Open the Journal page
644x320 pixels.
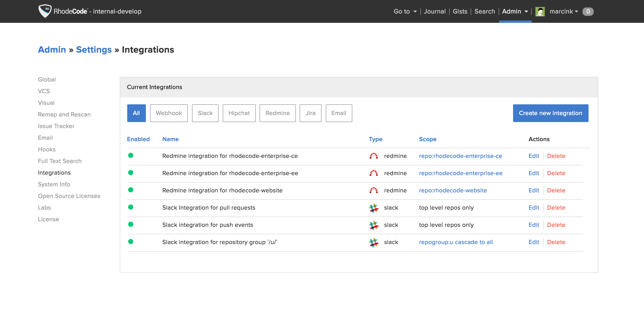(435, 11)
